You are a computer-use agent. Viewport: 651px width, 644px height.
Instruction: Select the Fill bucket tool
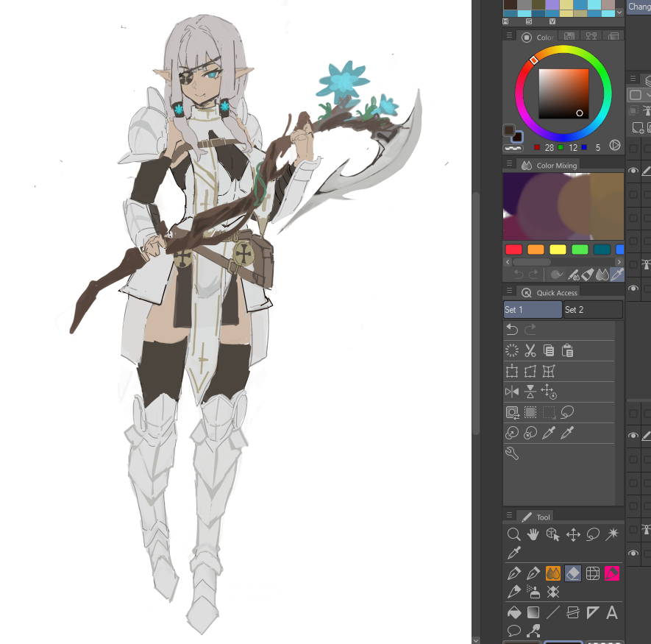514,612
